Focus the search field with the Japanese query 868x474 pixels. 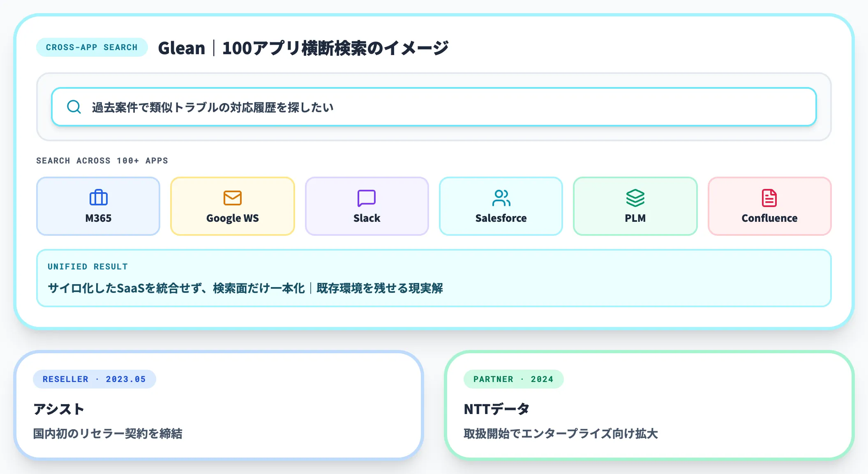(x=434, y=107)
